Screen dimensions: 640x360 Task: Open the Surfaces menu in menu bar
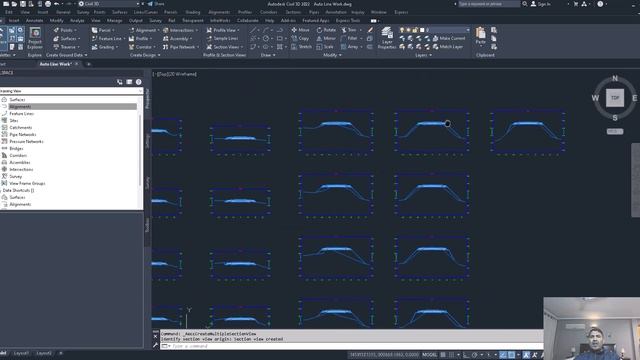(120, 12)
